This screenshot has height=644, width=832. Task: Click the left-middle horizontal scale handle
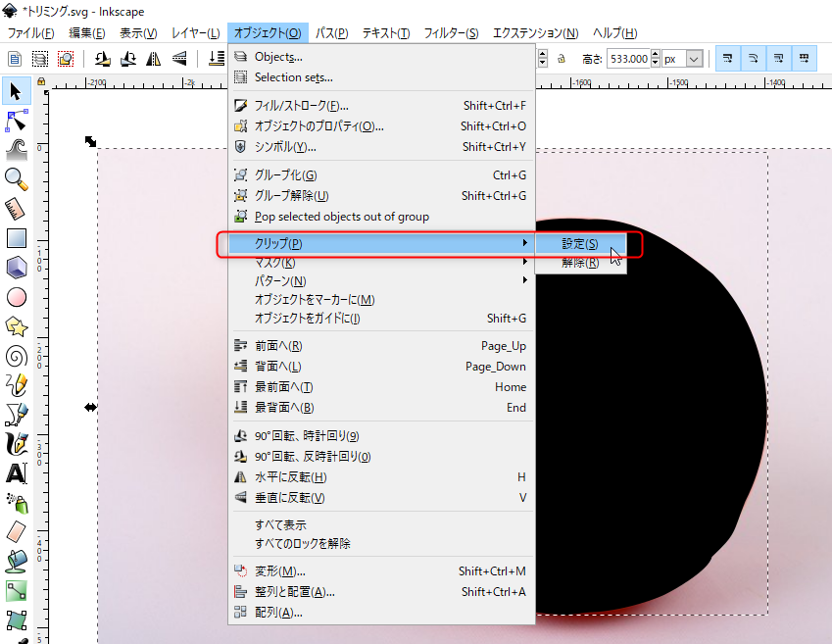pos(91,407)
